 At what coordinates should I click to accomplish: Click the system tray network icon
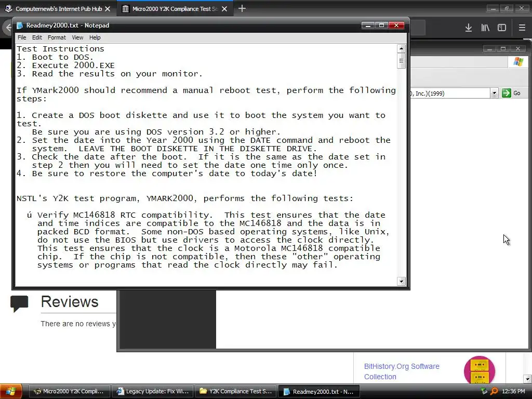[485, 391]
